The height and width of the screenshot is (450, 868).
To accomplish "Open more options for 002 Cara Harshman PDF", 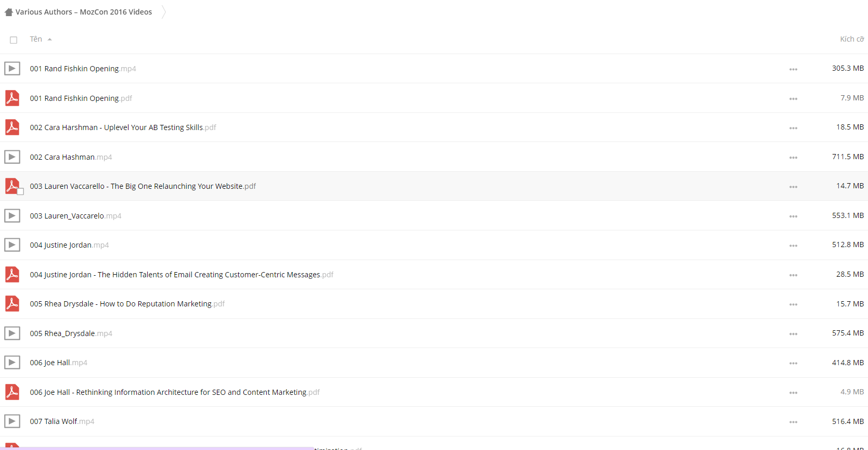I will tap(793, 128).
